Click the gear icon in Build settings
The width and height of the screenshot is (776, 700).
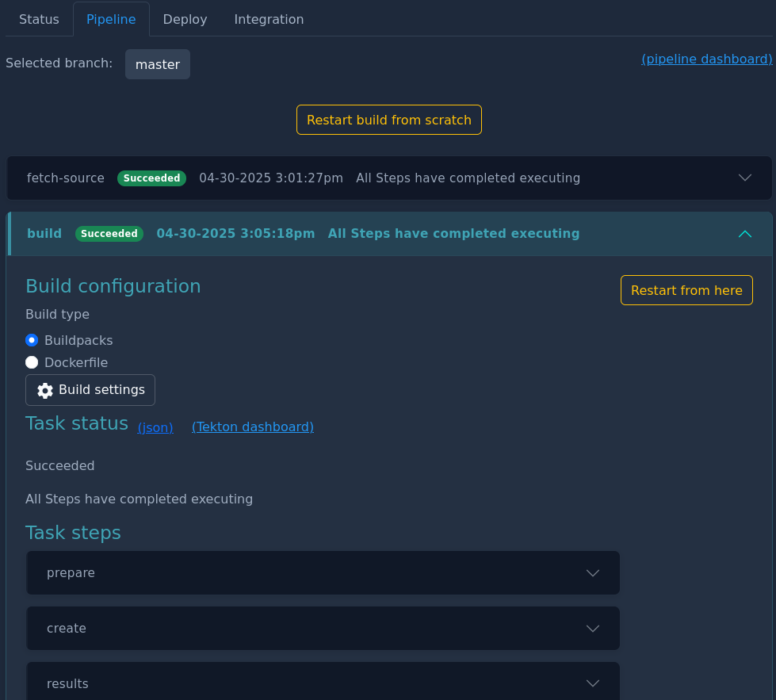click(x=45, y=391)
